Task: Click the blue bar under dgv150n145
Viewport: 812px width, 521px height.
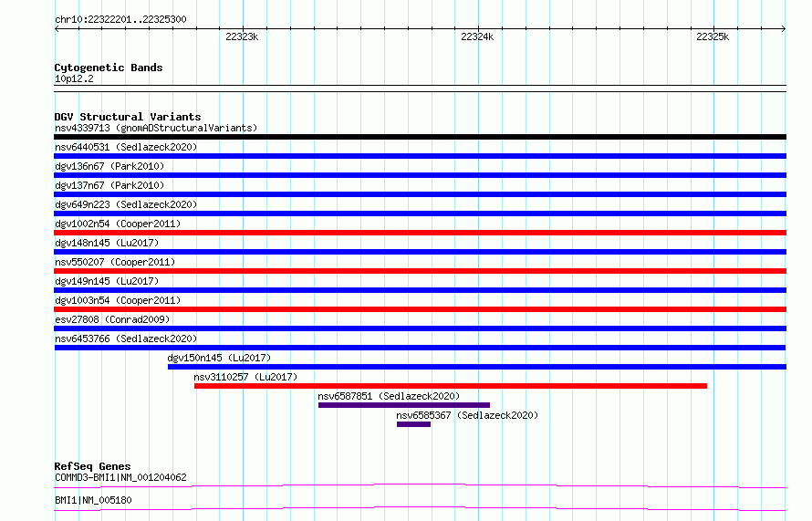Action: 477,367
